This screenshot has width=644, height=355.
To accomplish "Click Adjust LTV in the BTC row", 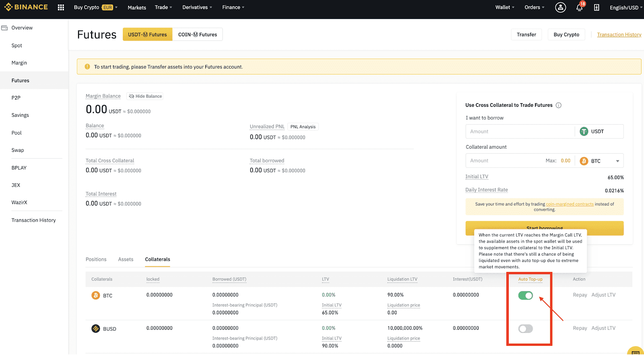I will click(x=603, y=295).
